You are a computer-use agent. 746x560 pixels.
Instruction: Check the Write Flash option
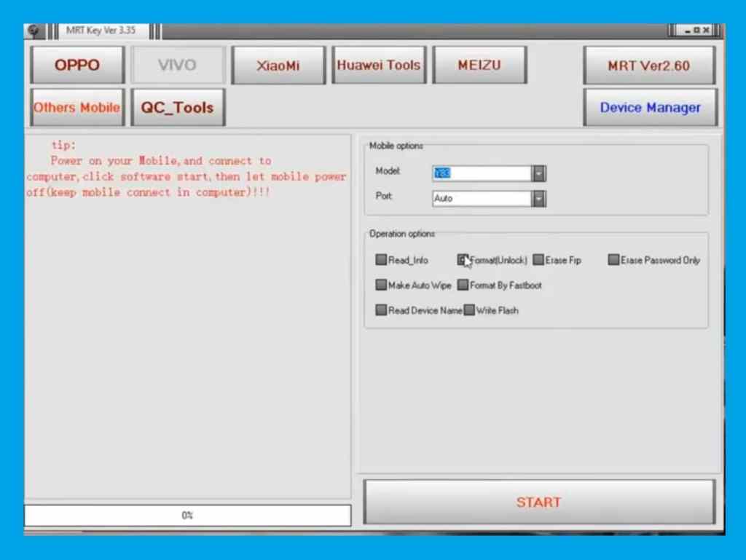[469, 310]
